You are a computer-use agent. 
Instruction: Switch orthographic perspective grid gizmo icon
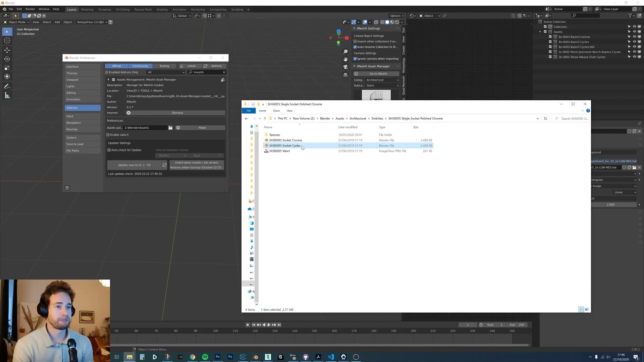345,75
